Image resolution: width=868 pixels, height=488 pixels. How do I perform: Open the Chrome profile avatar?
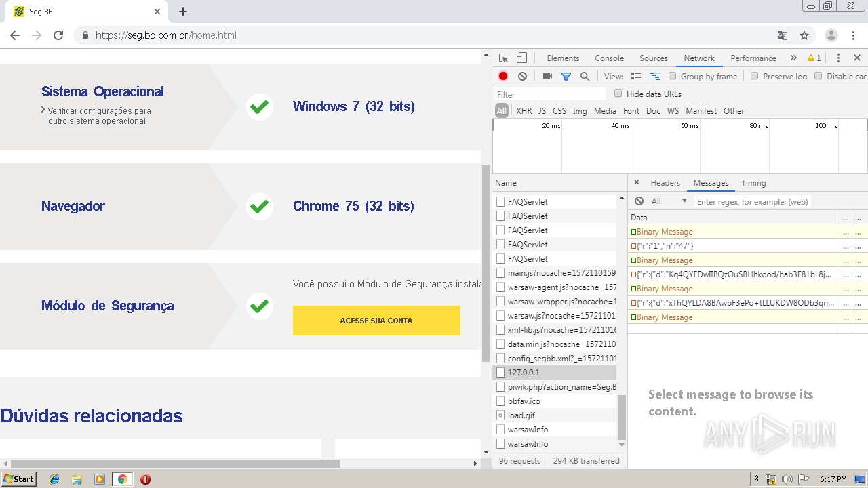[831, 35]
